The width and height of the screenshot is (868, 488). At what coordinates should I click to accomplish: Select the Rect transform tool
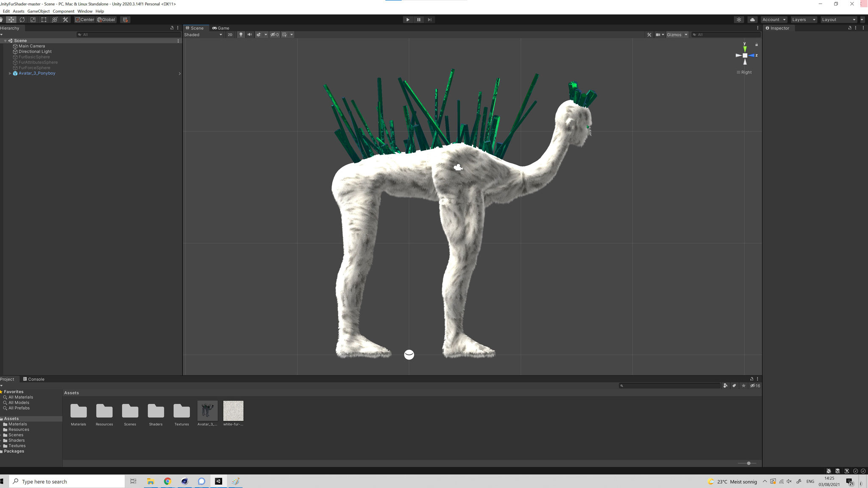click(x=44, y=19)
